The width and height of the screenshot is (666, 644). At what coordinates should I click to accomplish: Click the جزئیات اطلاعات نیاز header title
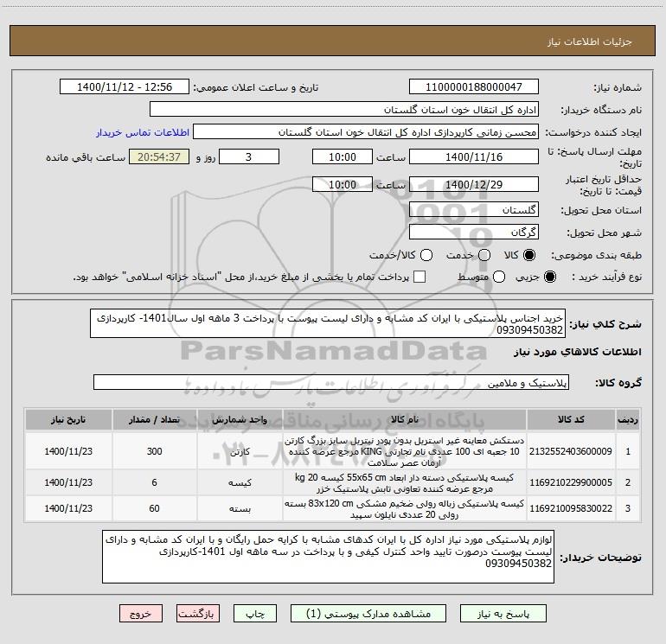pyautogui.click(x=590, y=41)
